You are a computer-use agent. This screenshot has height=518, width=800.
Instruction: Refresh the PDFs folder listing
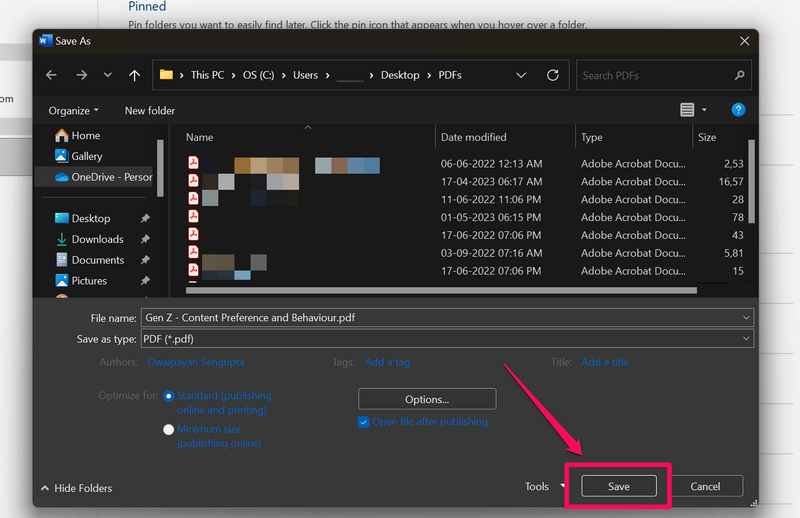[x=553, y=75]
